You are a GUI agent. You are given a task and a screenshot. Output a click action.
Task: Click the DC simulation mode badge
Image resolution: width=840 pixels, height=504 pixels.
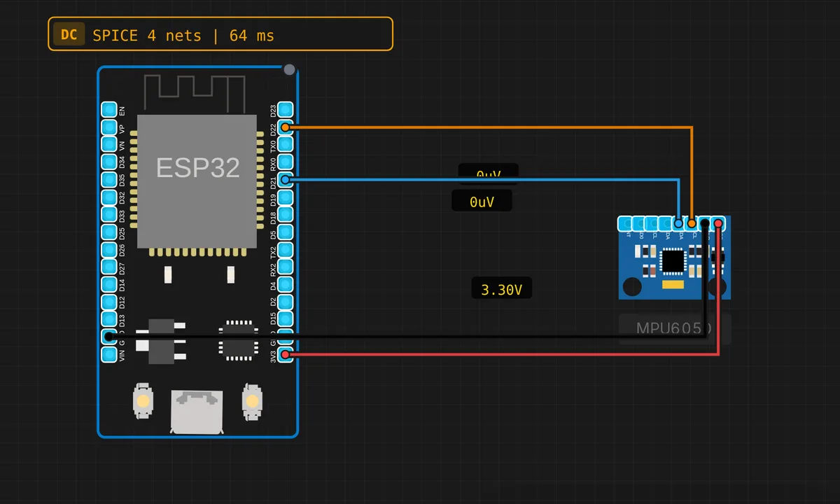point(69,34)
